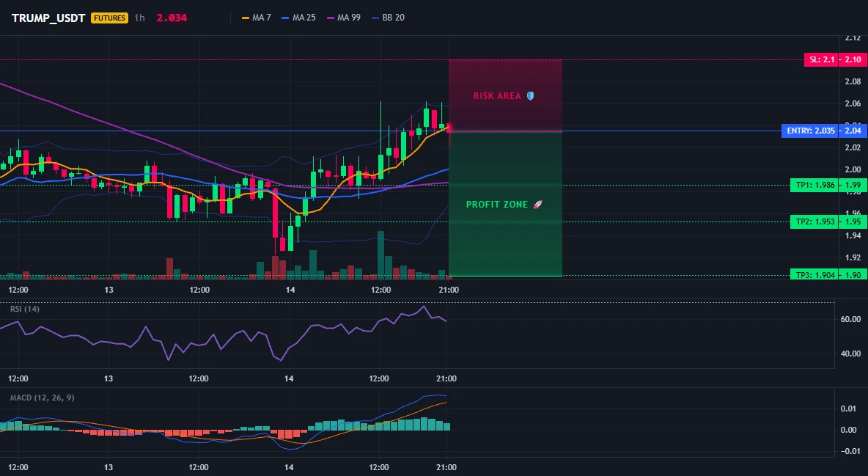Click the TRUMP_USDT symbol name
The width and height of the screenshot is (868, 476).
point(48,18)
